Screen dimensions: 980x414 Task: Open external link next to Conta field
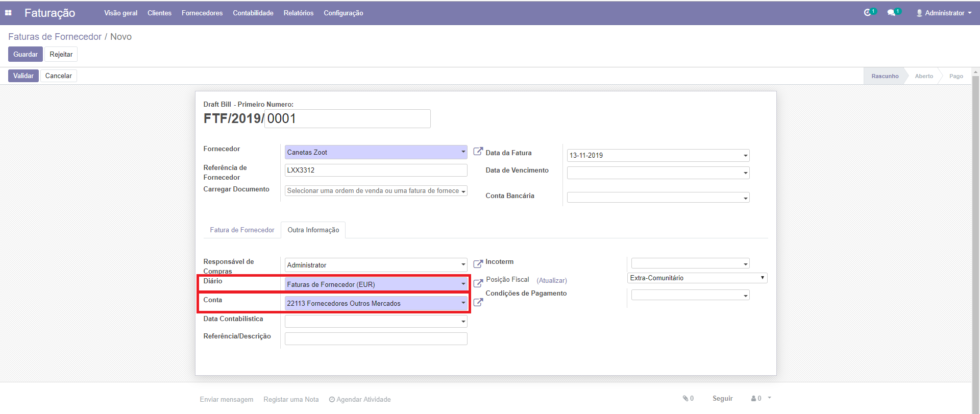coord(478,302)
